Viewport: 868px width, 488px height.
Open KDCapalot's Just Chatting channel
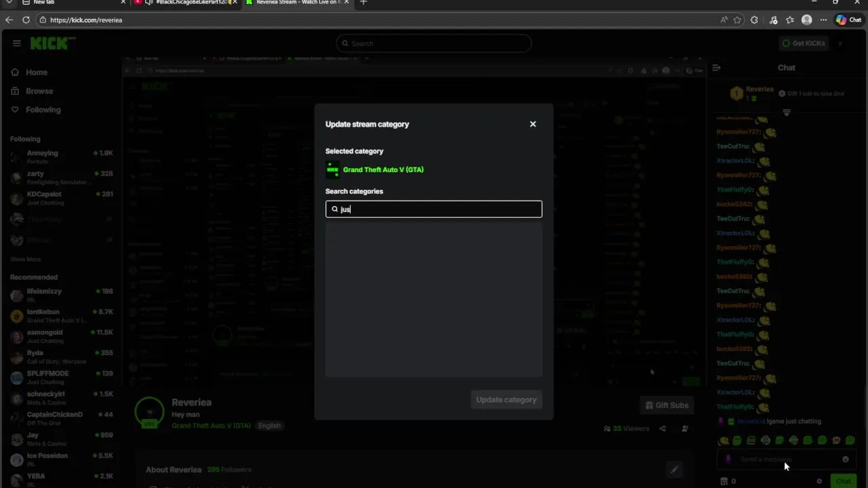pyautogui.click(x=61, y=198)
